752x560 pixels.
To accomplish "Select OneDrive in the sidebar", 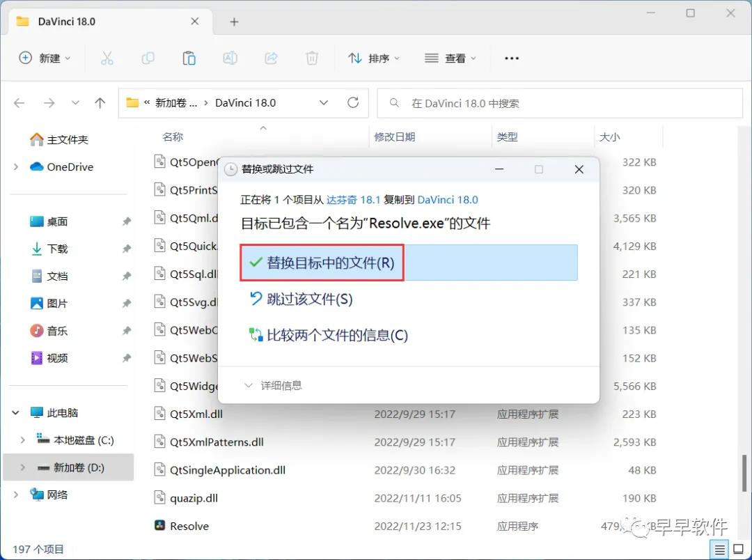I will tap(61, 167).
